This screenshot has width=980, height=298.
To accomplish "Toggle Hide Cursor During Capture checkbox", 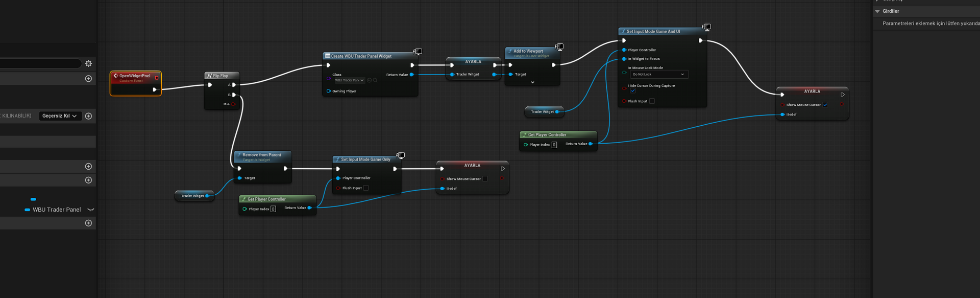I will [633, 91].
